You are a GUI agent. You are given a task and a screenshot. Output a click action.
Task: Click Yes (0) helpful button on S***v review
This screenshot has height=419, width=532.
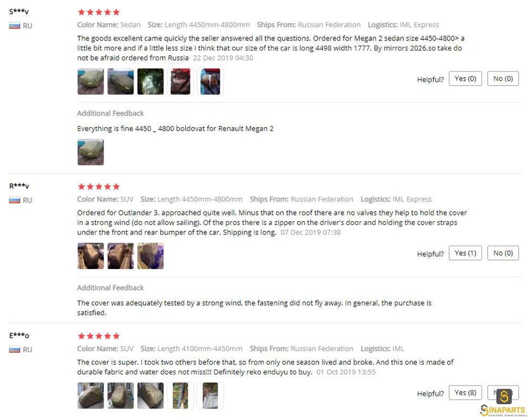point(465,79)
